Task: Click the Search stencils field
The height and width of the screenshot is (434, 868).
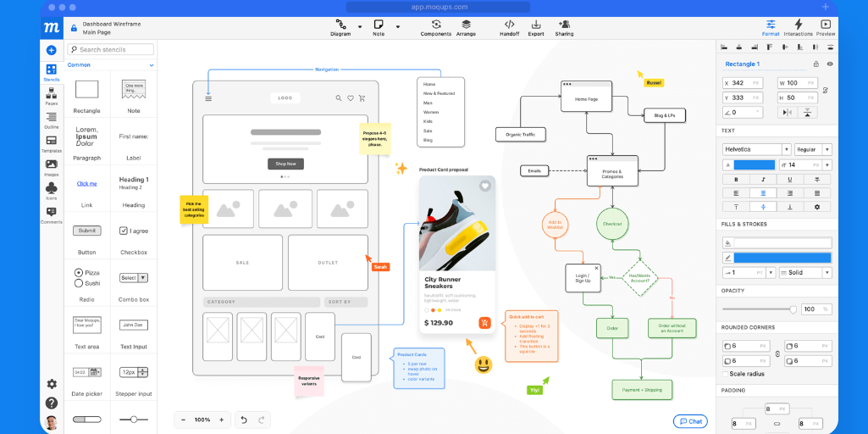Action: click(111, 49)
